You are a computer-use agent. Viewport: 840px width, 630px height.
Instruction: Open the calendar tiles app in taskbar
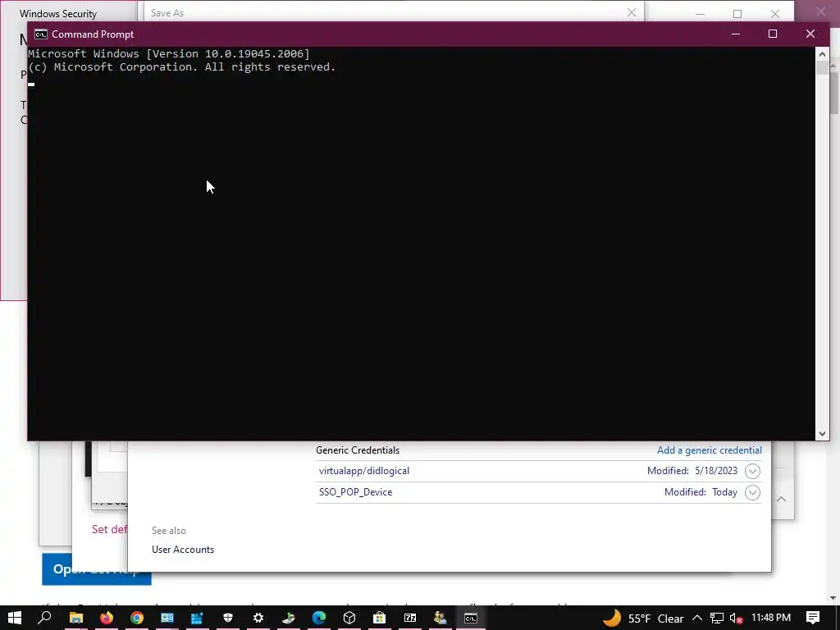coord(197,618)
